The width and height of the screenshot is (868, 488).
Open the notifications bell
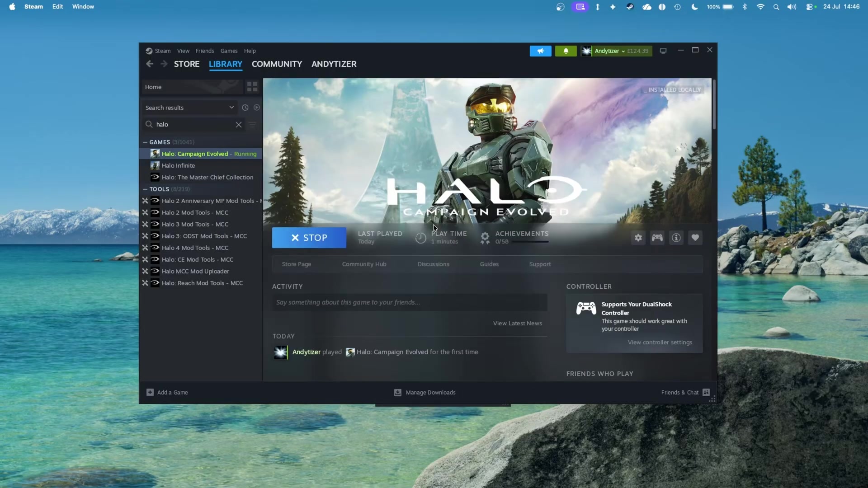(566, 51)
